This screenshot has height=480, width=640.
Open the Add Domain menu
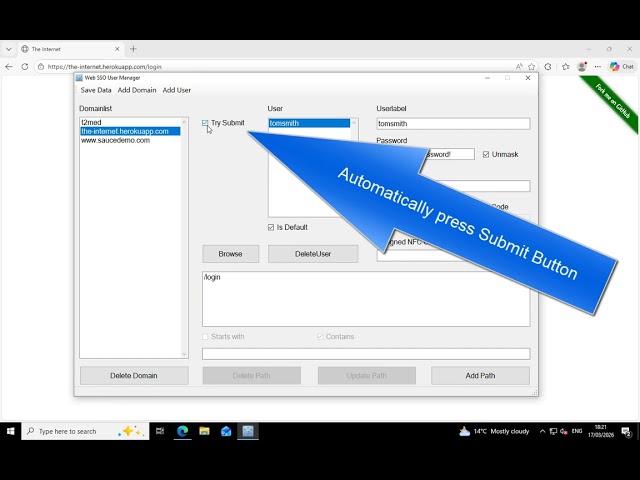click(137, 90)
